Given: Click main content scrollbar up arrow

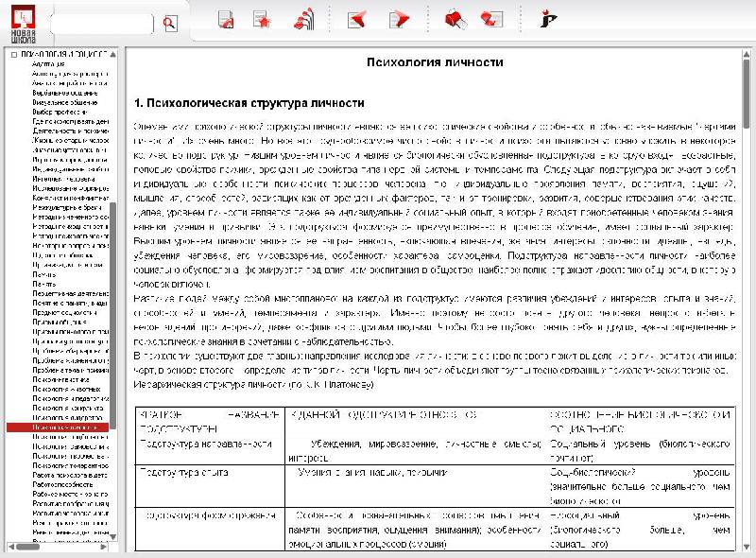Looking at the screenshot, I should pos(747,54).
